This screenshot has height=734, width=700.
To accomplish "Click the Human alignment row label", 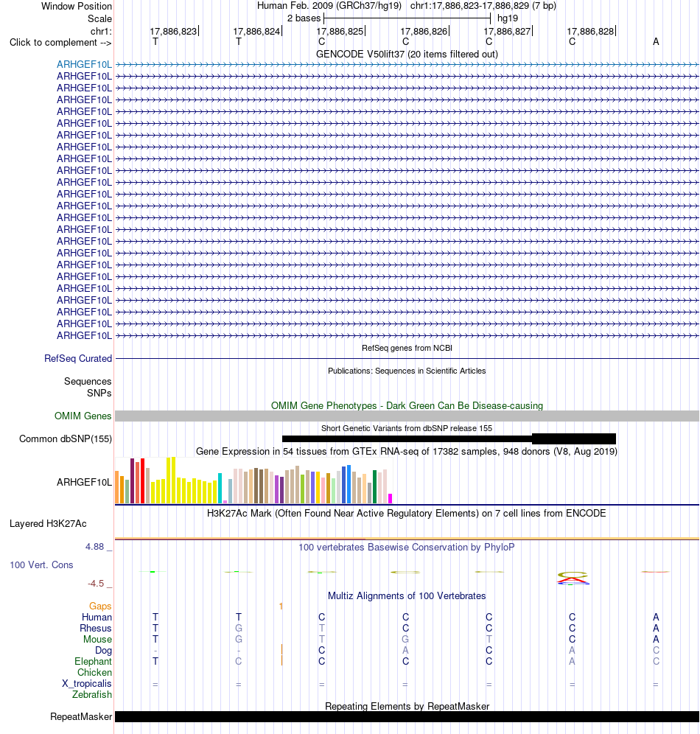I will [97, 618].
